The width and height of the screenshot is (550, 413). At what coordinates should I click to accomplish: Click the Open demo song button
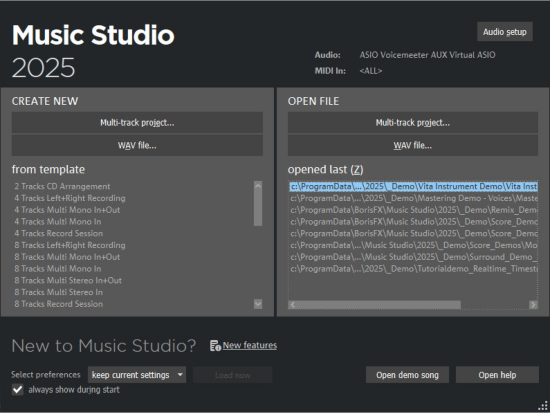pos(407,375)
